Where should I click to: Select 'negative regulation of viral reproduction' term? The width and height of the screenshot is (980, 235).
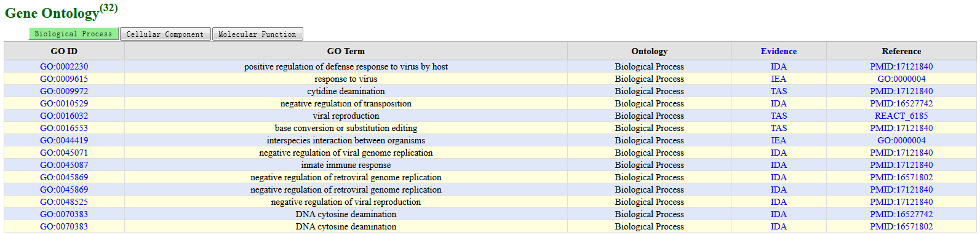coord(346,202)
